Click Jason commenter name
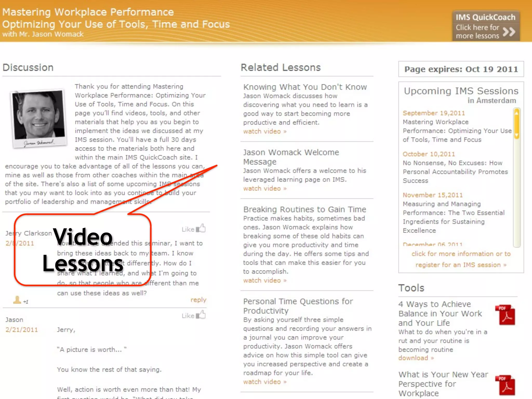This screenshot has height=399, width=532. [14, 320]
